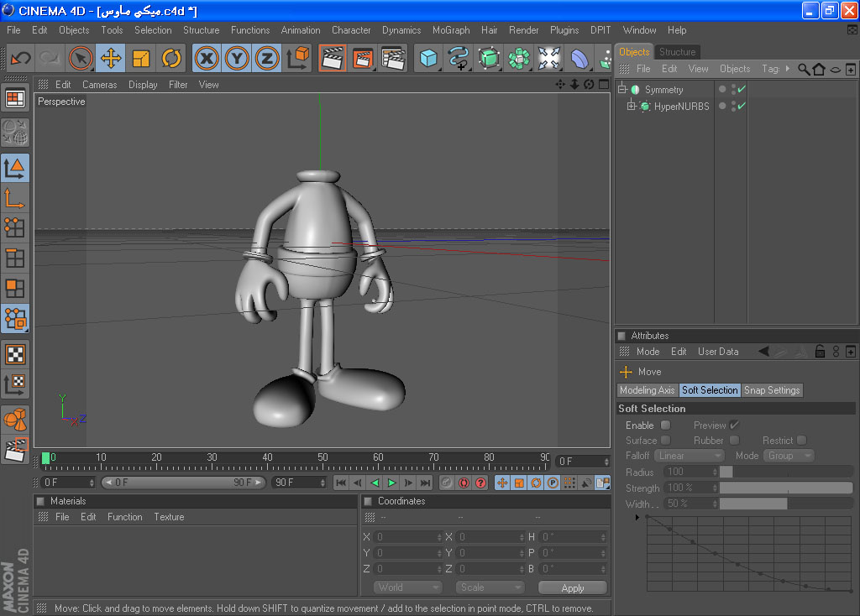Play the animation forward
860x616 pixels.
click(391, 483)
